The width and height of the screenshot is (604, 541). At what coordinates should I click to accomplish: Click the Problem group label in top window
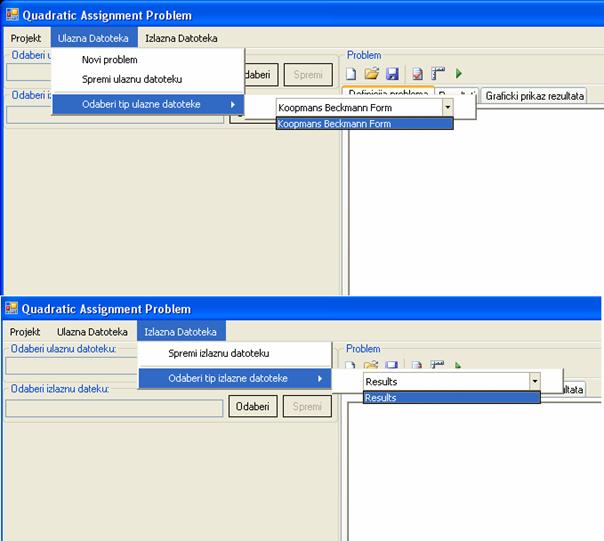click(x=364, y=55)
